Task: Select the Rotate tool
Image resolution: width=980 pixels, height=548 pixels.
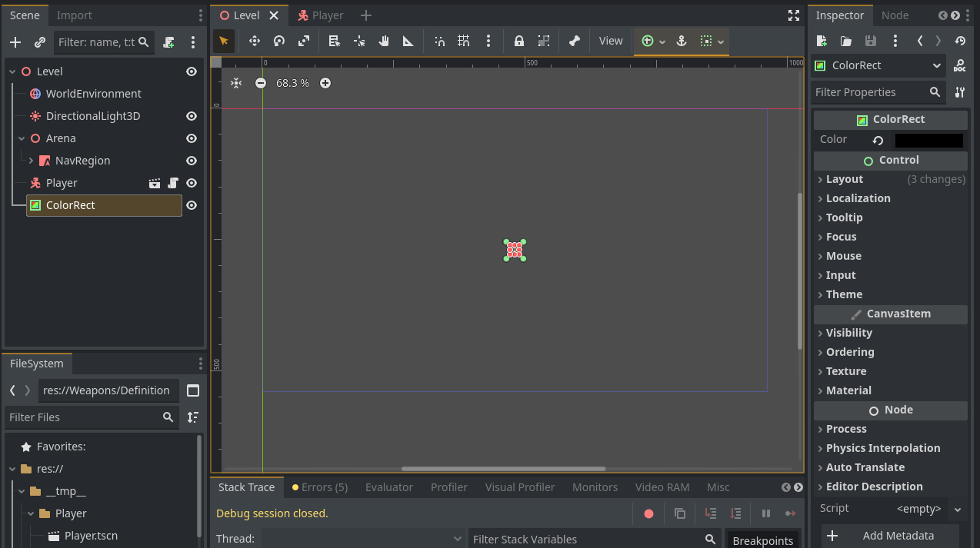Action: coord(278,42)
